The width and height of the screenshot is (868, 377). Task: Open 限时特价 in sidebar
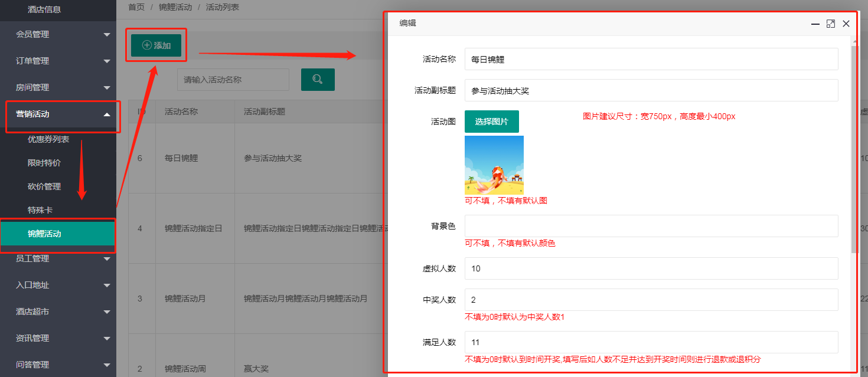pos(44,163)
